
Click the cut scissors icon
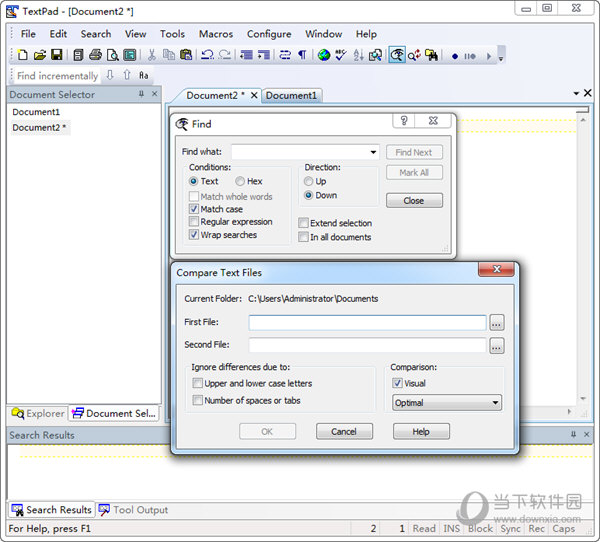[152, 55]
